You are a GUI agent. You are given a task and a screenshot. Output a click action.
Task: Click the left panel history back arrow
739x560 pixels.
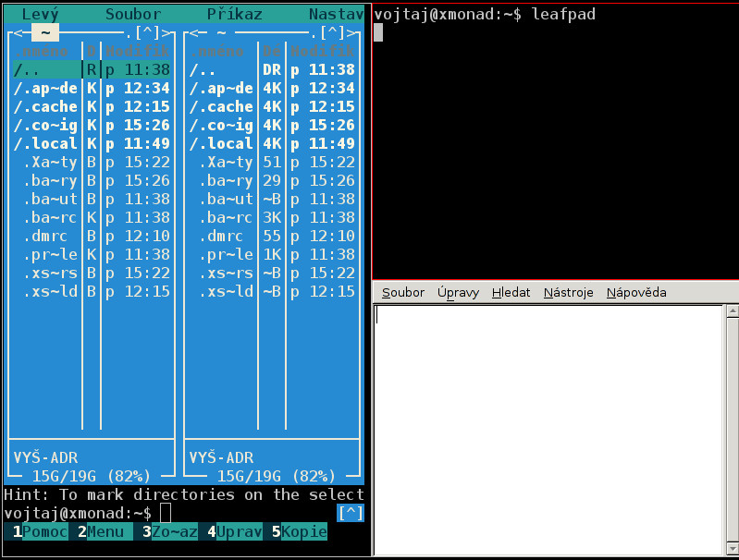point(18,33)
